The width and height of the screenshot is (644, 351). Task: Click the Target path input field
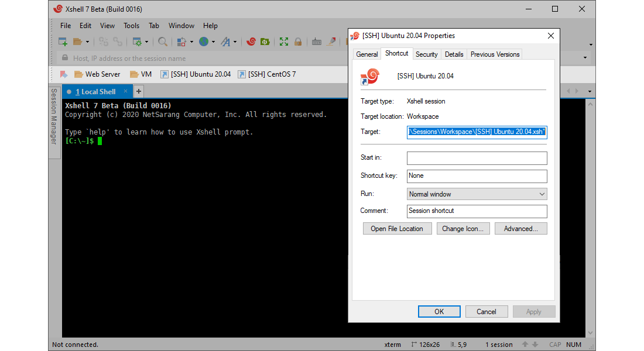477,132
